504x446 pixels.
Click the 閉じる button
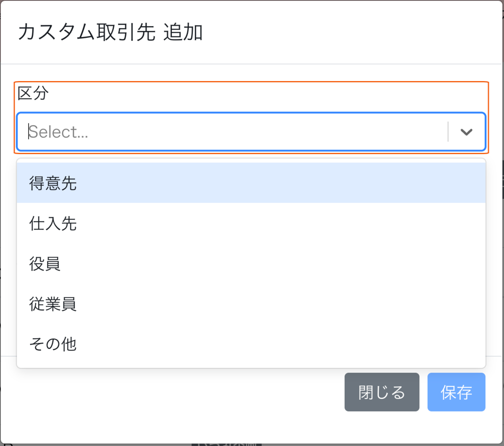coord(382,392)
